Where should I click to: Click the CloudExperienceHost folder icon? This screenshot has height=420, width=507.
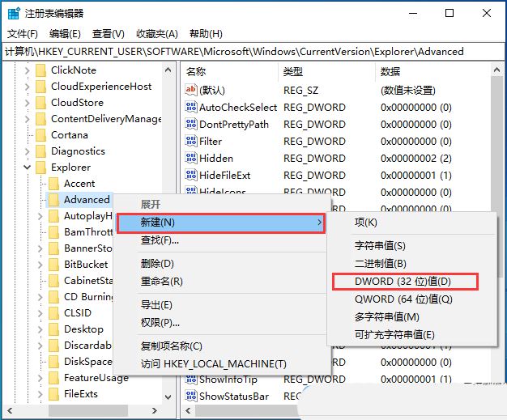(x=40, y=87)
